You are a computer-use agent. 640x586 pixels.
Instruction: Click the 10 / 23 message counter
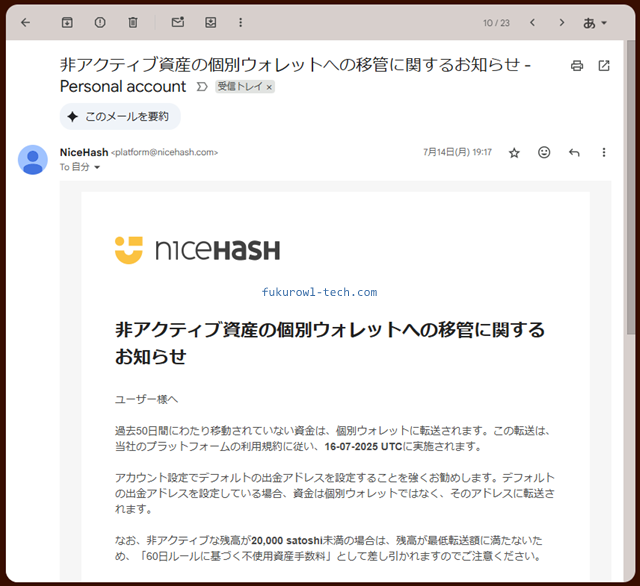click(496, 23)
